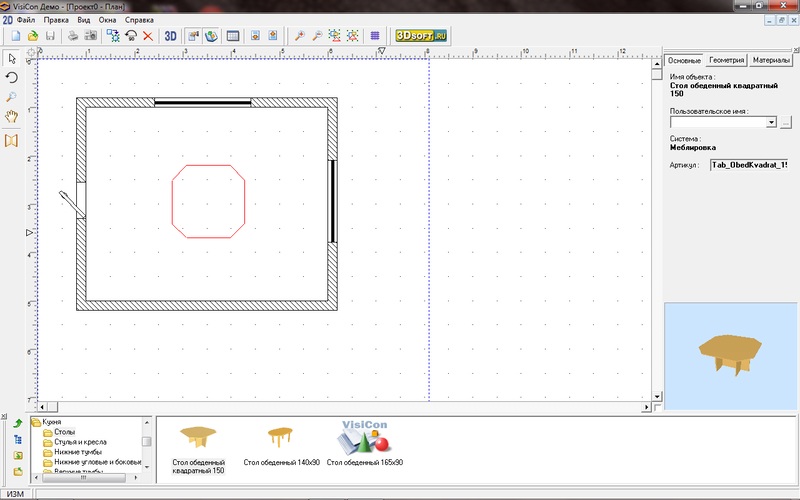Switch to the Геометрия tab

coord(726,60)
